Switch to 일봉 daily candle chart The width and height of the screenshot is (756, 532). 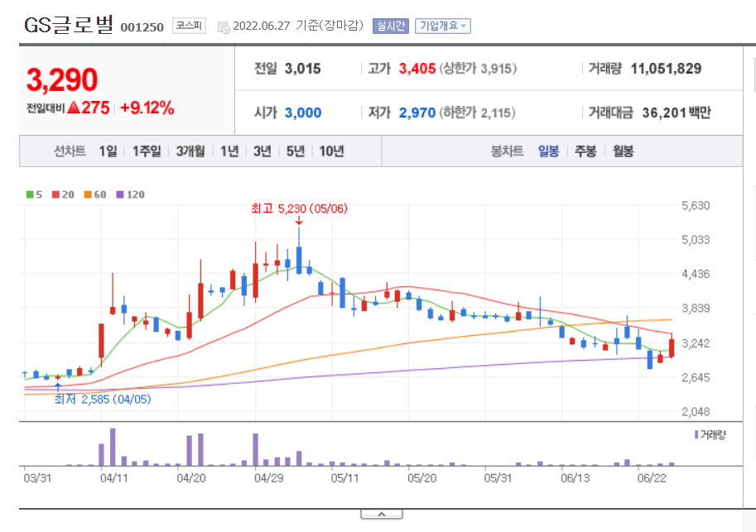click(549, 151)
